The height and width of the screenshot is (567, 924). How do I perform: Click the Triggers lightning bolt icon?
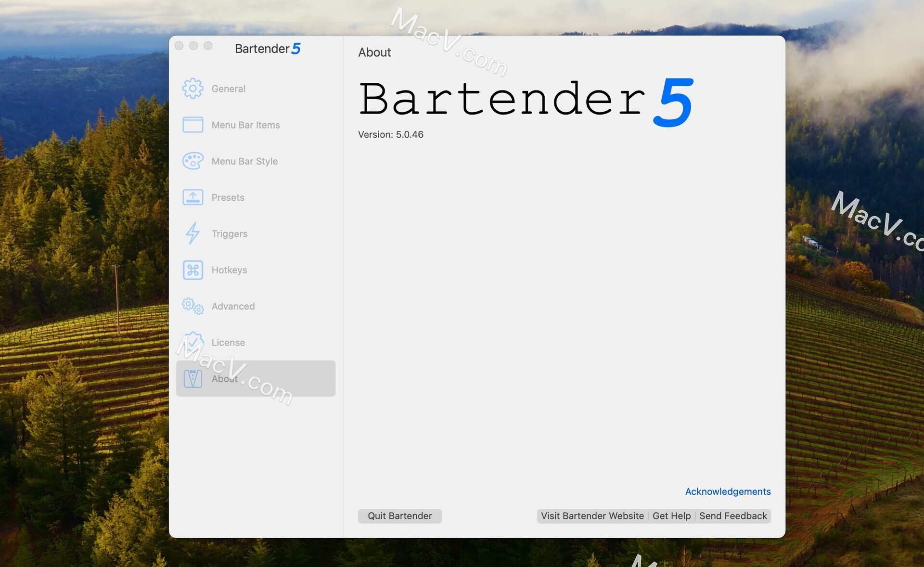tap(192, 233)
